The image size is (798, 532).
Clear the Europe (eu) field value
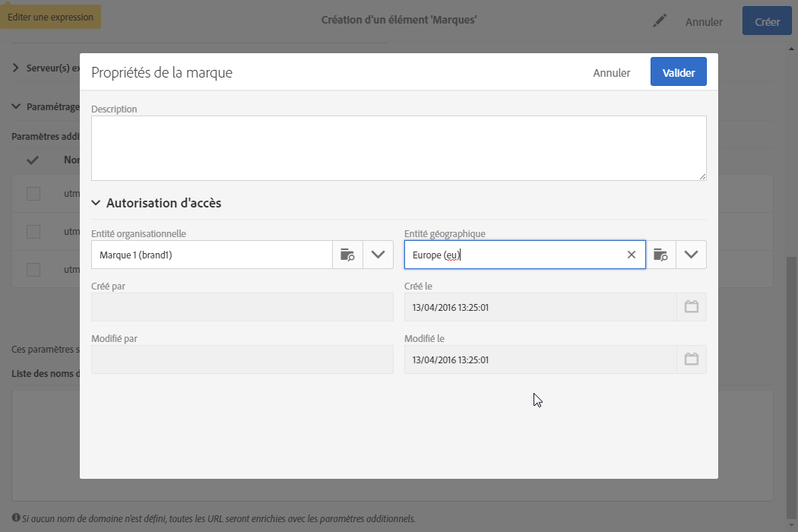click(x=632, y=255)
